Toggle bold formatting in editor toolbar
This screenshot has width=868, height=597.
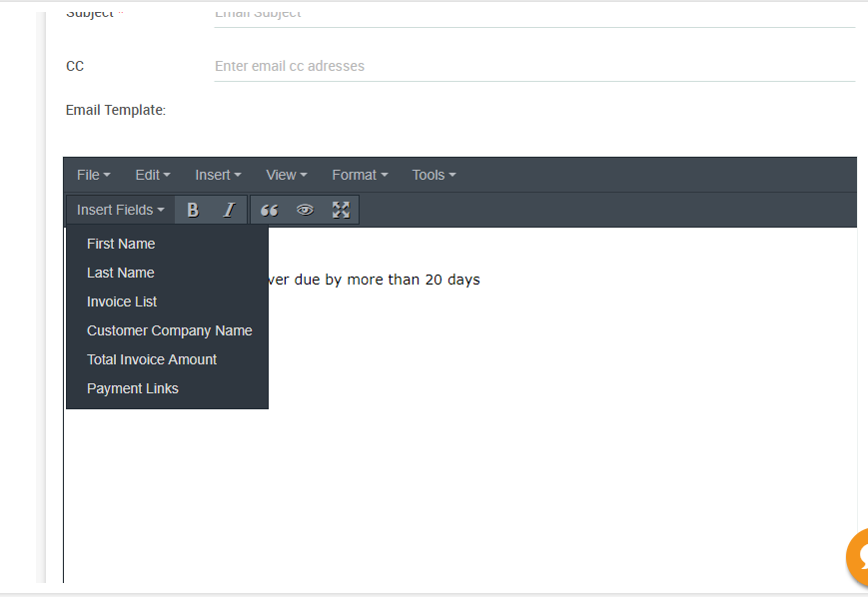(x=193, y=210)
